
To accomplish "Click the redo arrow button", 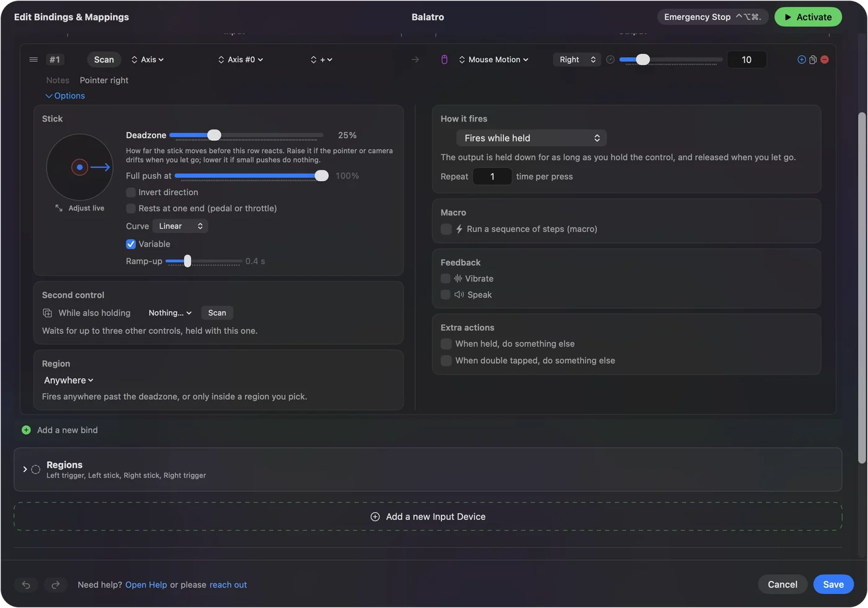I will pyautogui.click(x=56, y=584).
